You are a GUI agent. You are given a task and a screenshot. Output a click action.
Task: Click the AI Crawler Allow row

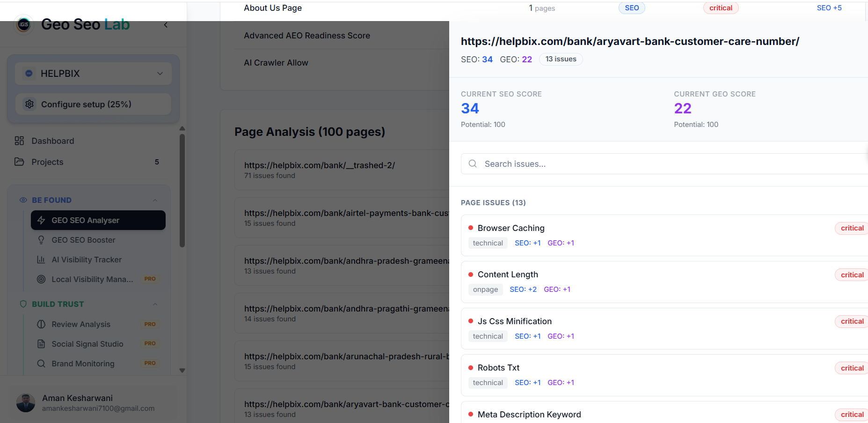pyautogui.click(x=342, y=63)
